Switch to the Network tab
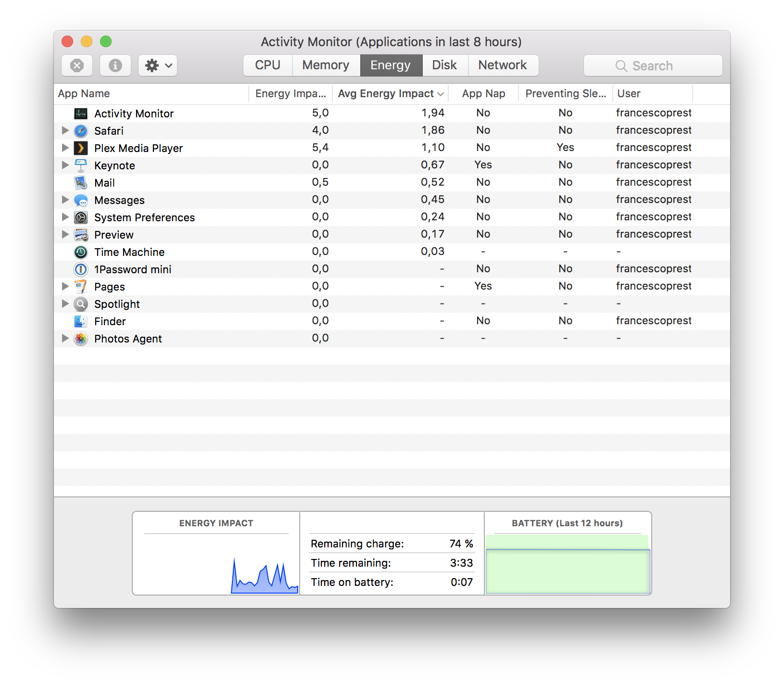784x685 pixels. (x=503, y=65)
